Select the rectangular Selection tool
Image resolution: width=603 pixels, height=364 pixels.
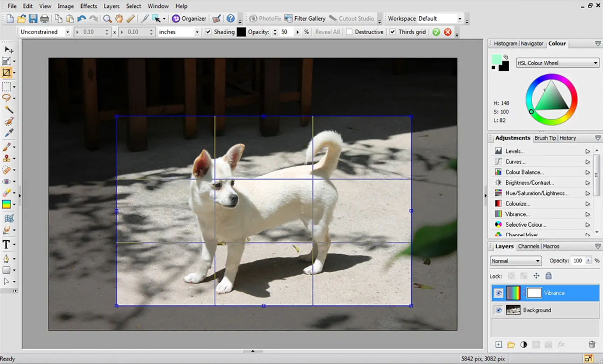pos(6,86)
